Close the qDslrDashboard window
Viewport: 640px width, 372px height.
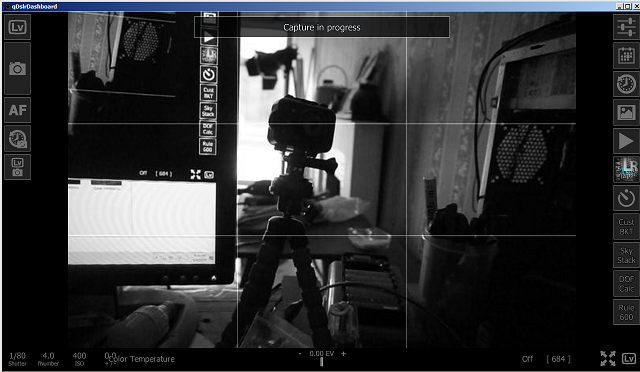636,6
